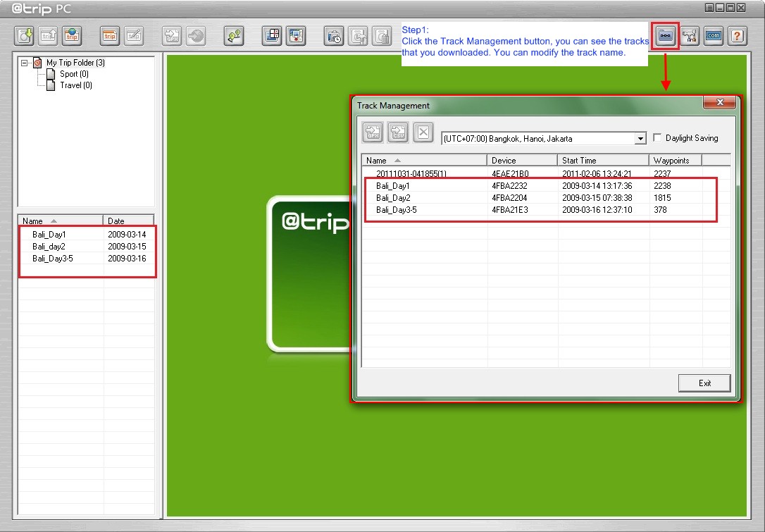Screen dimensions: 765x532
Task: Click the edit trip icon with pencil
Action: click(x=134, y=36)
